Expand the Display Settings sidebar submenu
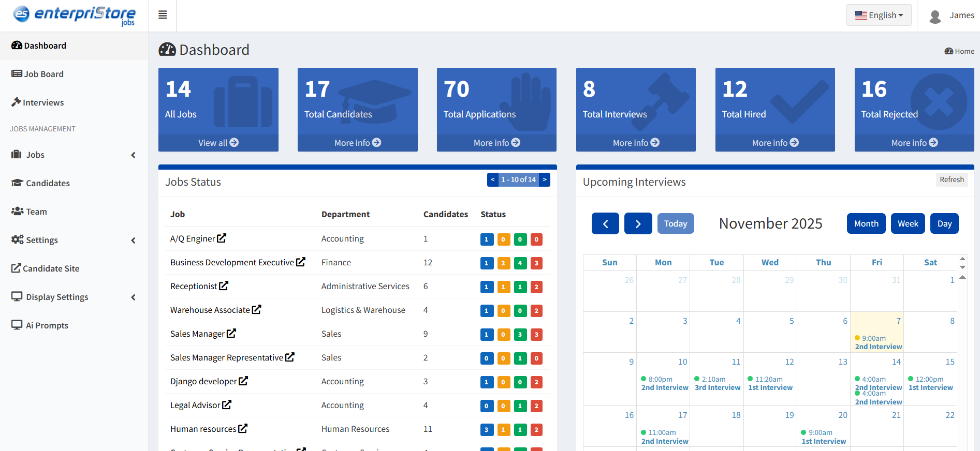This screenshot has height=451, width=980. pos(133,297)
